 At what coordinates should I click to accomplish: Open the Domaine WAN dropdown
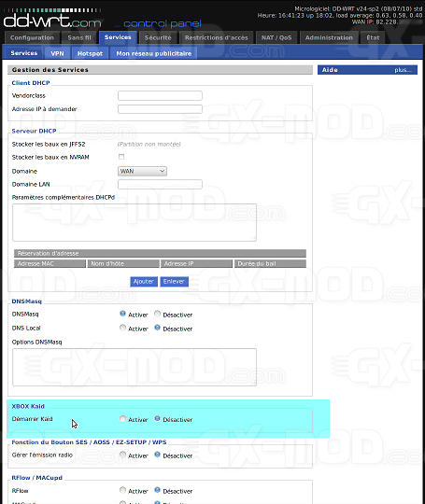click(142, 171)
